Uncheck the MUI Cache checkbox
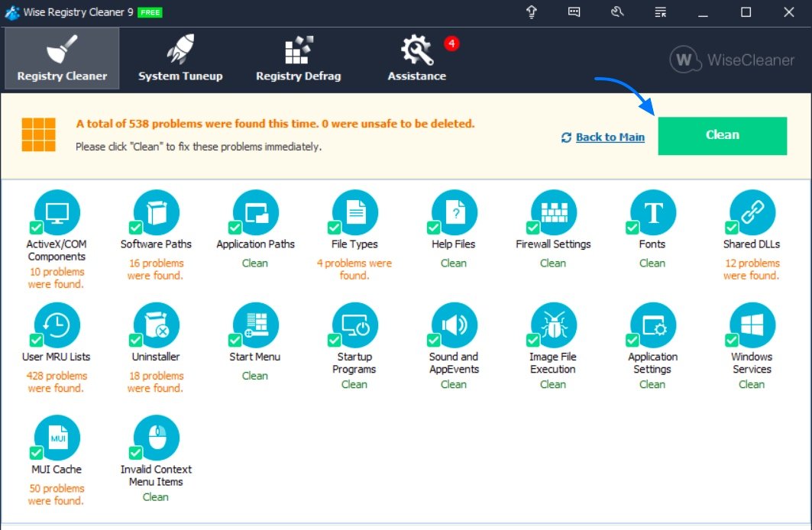The width and height of the screenshot is (812, 530). click(36, 453)
